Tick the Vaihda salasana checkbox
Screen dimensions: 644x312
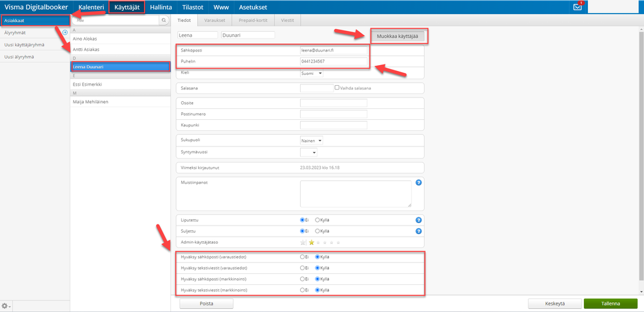coord(337,88)
